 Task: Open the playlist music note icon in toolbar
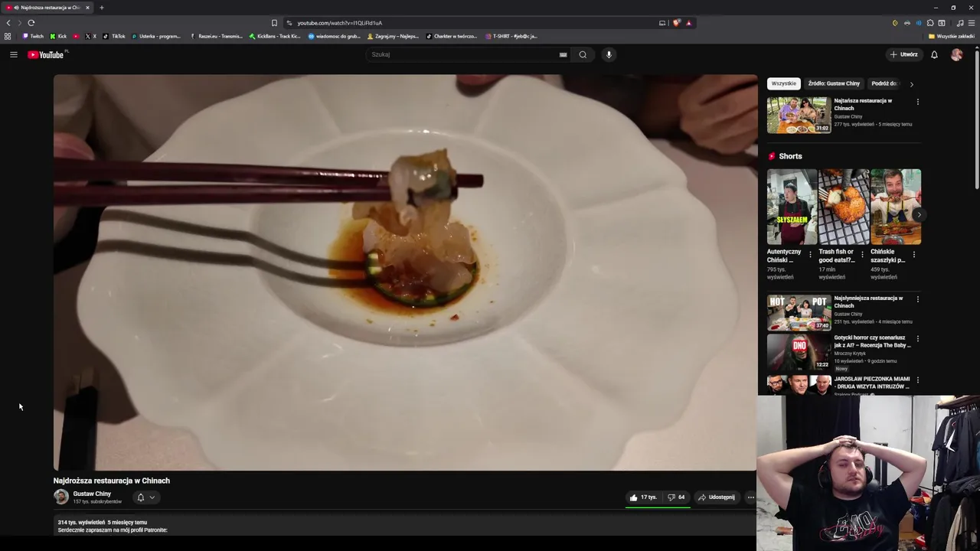point(960,23)
